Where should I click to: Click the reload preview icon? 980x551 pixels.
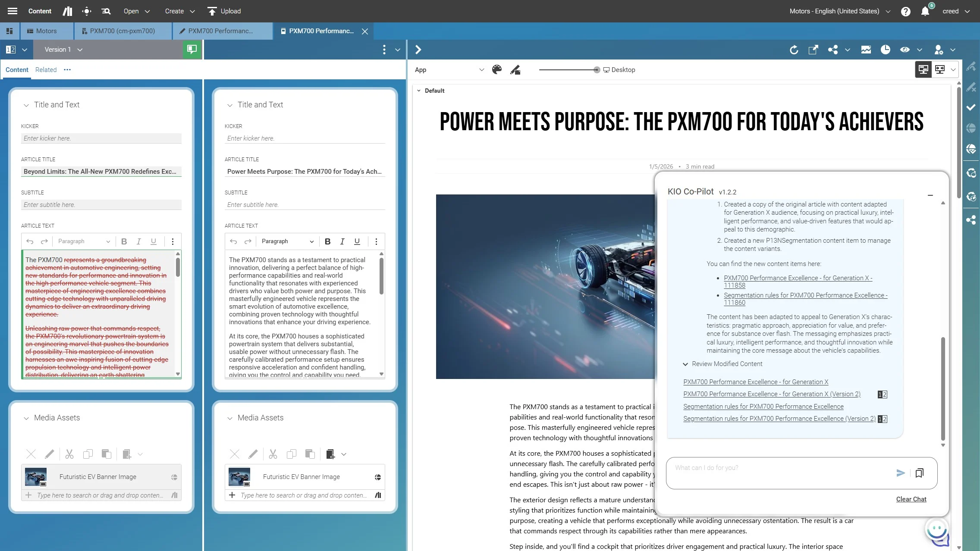pos(794,50)
